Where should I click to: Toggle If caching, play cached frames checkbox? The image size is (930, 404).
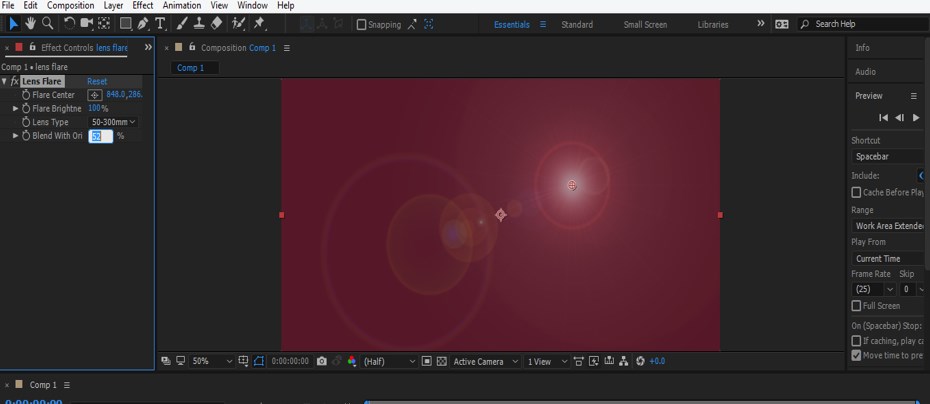pos(856,341)
